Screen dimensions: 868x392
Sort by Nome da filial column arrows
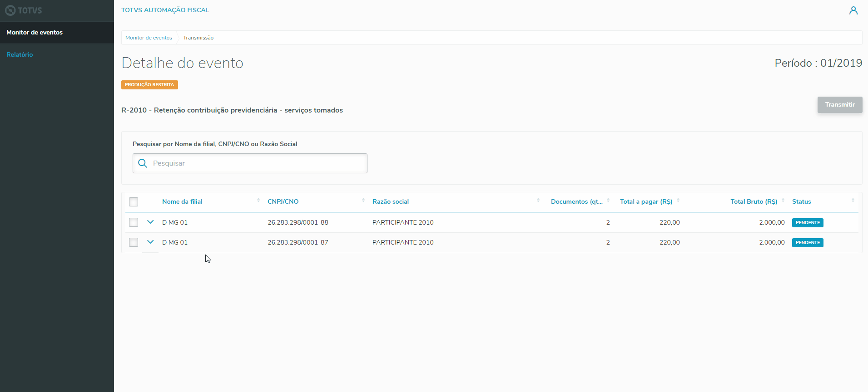tap(258, 200)
